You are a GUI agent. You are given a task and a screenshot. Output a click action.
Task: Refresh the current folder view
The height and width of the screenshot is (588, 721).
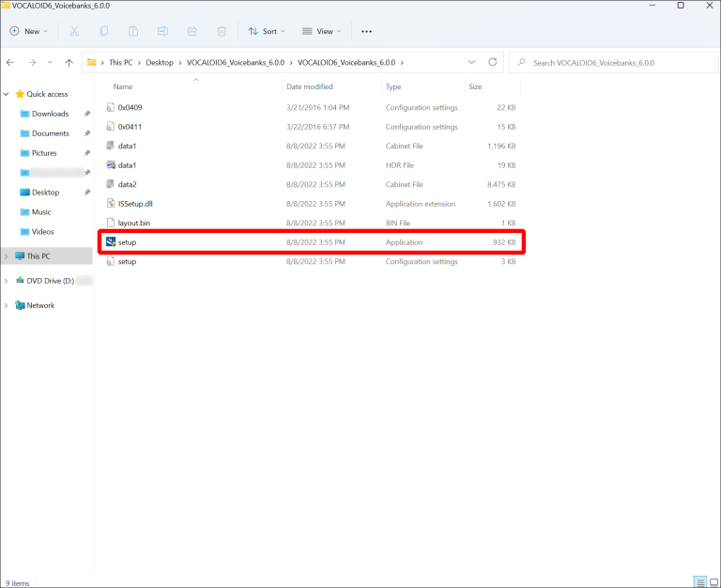click(495, 62)
